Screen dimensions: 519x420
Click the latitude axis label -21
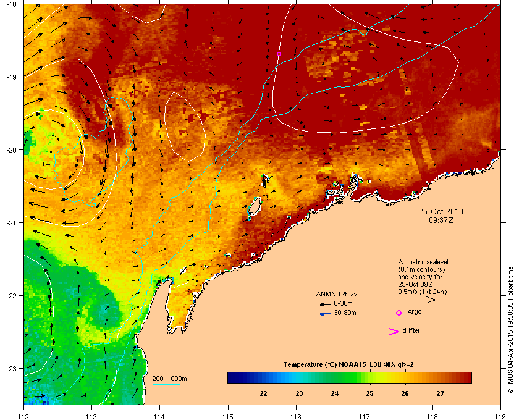click(x=11, y=223)
